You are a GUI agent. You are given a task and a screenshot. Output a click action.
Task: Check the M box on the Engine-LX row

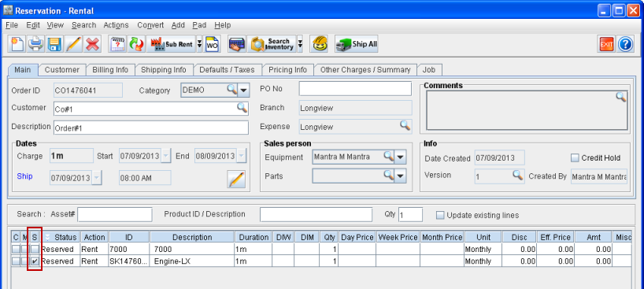(25, 261)
